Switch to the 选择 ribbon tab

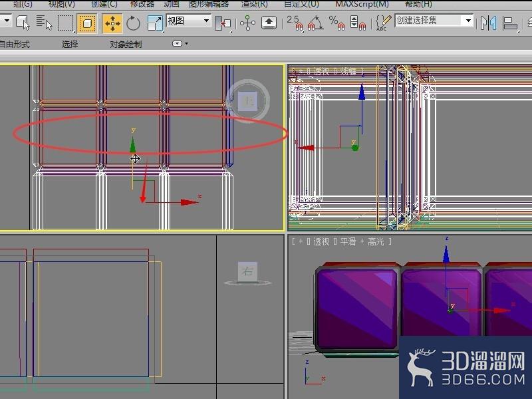point(70,44)
